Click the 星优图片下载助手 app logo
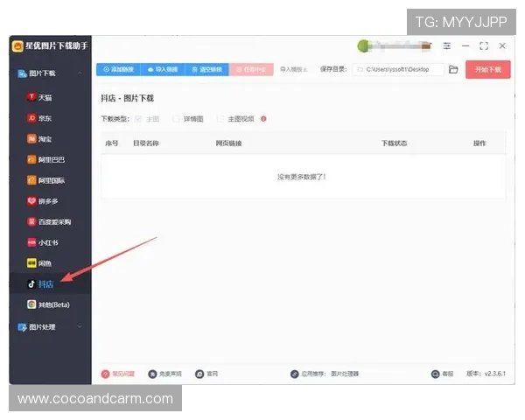Screen dimensions: 525x420 coord(17,45)
